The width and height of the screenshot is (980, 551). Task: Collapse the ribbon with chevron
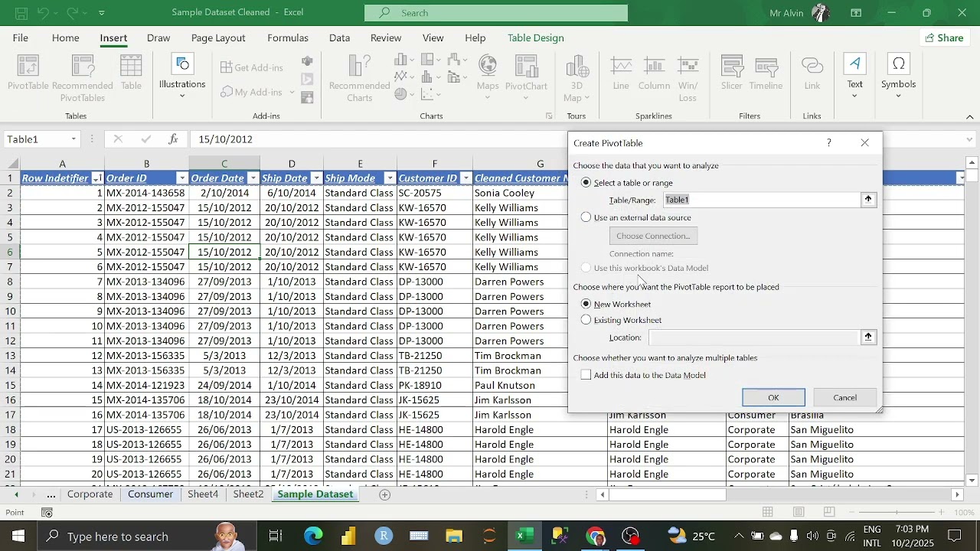point(970,117)
